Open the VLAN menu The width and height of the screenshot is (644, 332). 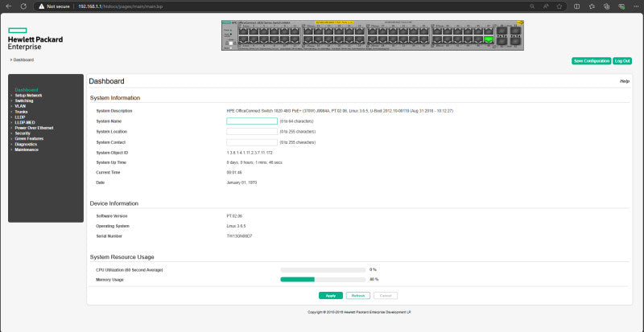(20, 106)
